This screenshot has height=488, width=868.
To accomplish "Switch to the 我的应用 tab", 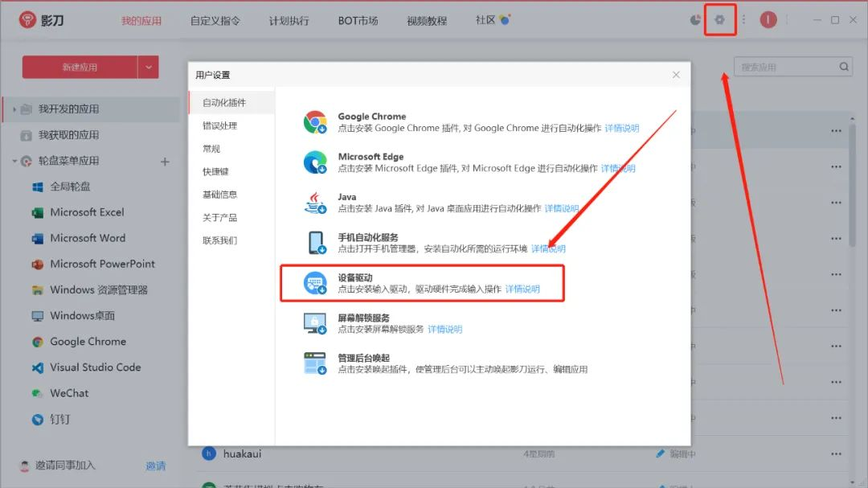I will pos(141,21).
